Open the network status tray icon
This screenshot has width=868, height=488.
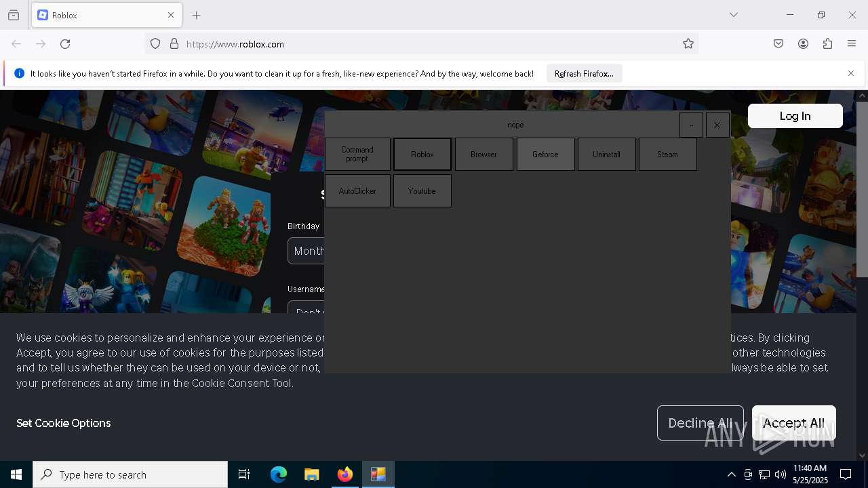764,474
